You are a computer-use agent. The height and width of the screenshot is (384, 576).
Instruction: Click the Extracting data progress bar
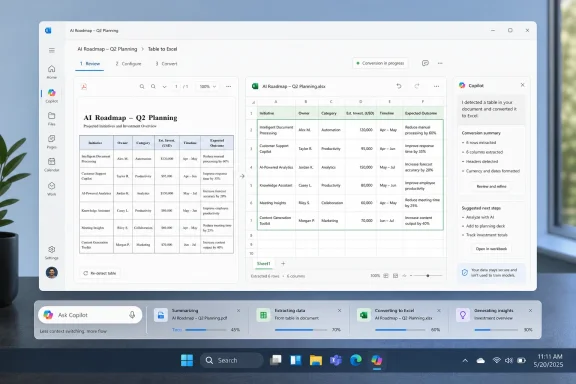[x=300, y=330]
